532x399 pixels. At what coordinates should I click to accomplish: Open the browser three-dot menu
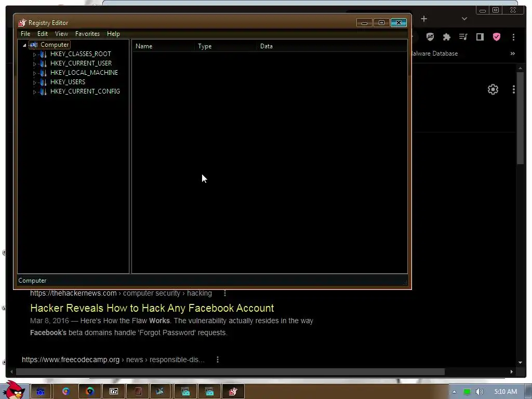click(513, 37)
